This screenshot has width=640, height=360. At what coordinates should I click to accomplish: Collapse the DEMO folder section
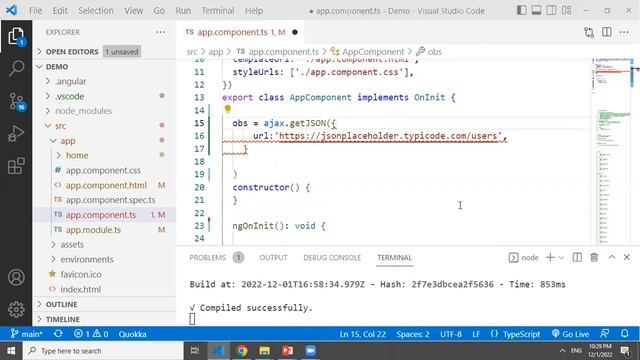(104, 67)
